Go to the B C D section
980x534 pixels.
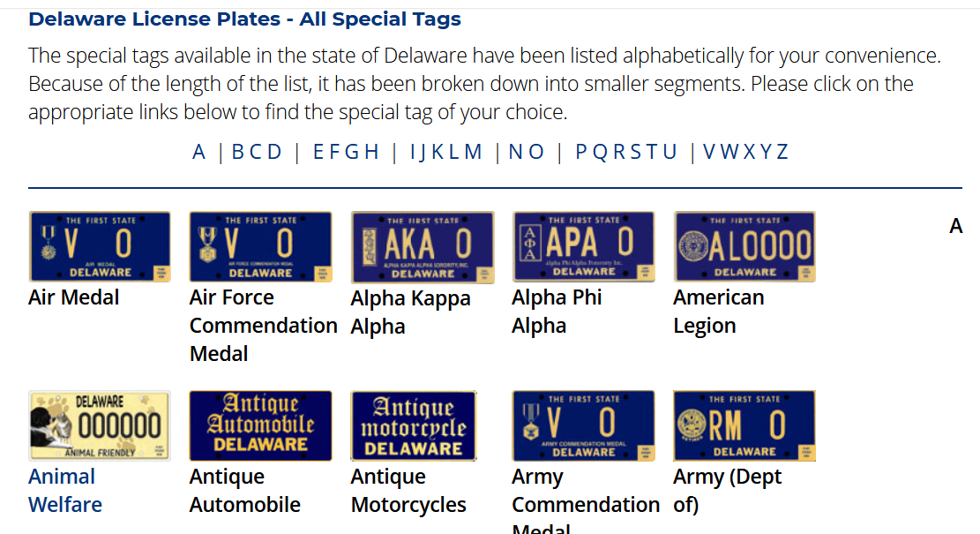click(x=257, y=152)
